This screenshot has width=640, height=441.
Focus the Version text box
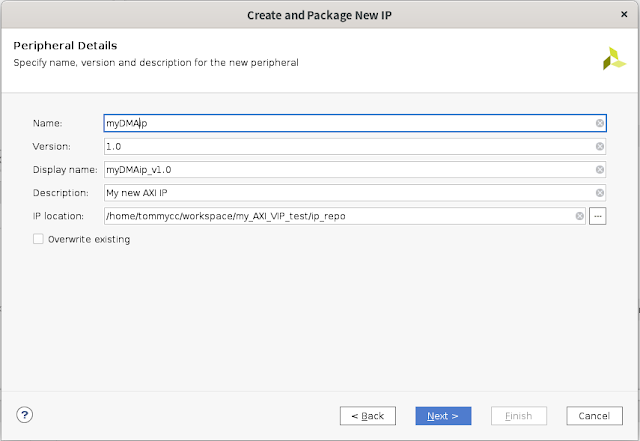click(x=350, y=146)
